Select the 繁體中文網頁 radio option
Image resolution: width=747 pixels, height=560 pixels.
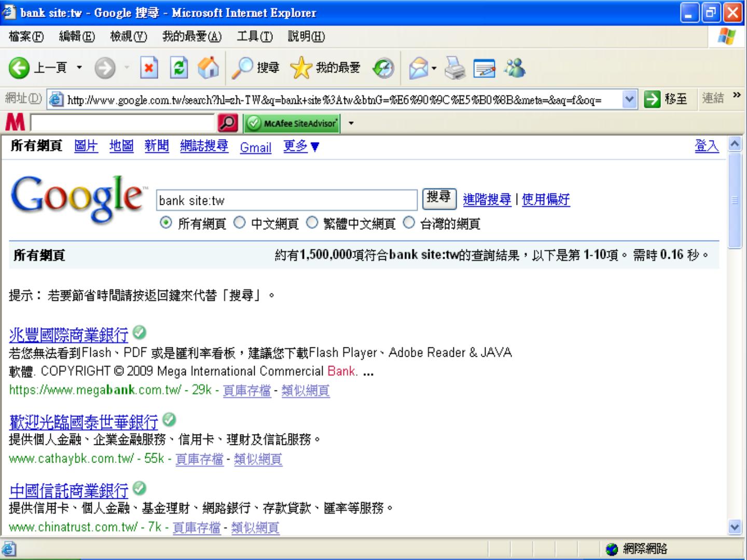[x=312, y=223]
